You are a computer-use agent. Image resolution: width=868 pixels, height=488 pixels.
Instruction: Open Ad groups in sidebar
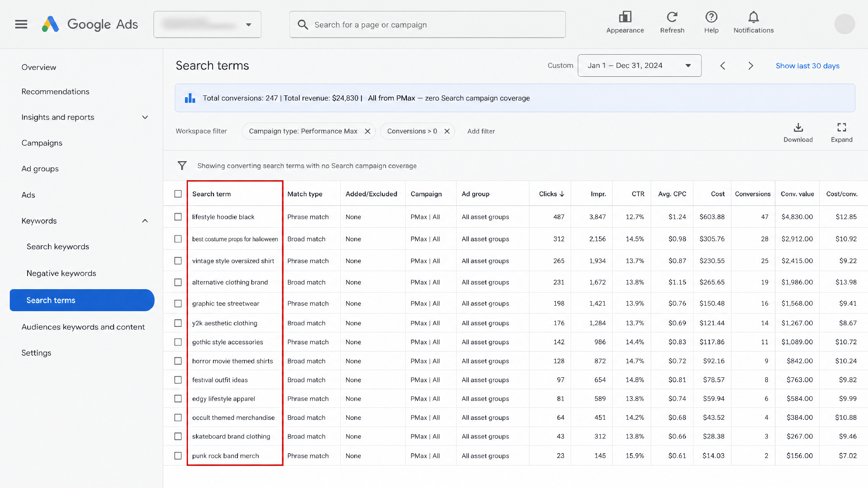(x=40, y=169)
